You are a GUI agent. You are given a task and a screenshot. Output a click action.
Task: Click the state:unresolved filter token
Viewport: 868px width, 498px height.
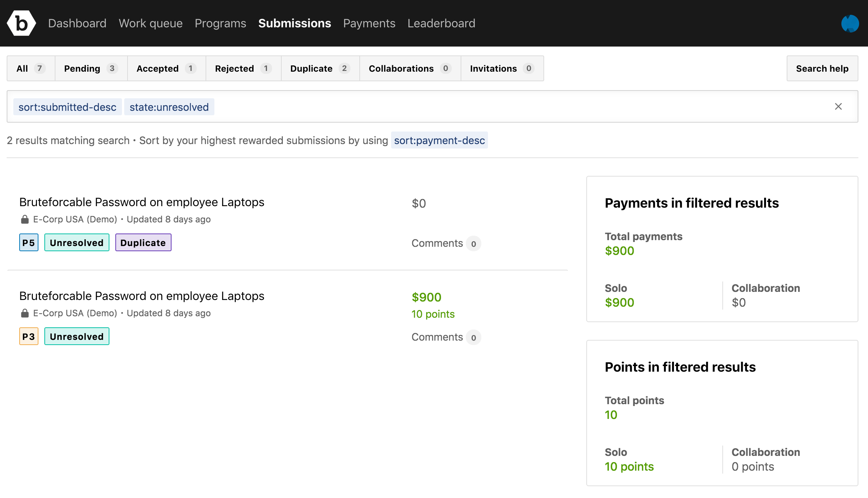pyautogui.click(x=169, y=107)
